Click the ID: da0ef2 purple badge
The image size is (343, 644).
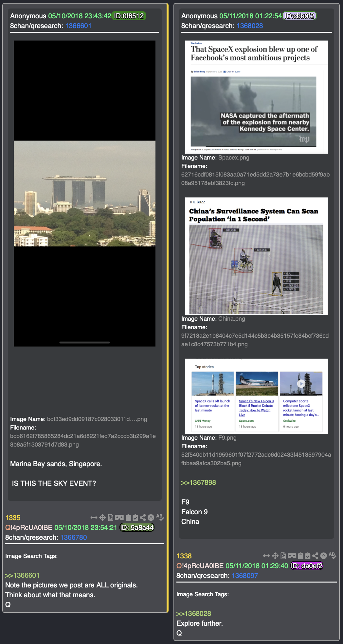(307, 566)
